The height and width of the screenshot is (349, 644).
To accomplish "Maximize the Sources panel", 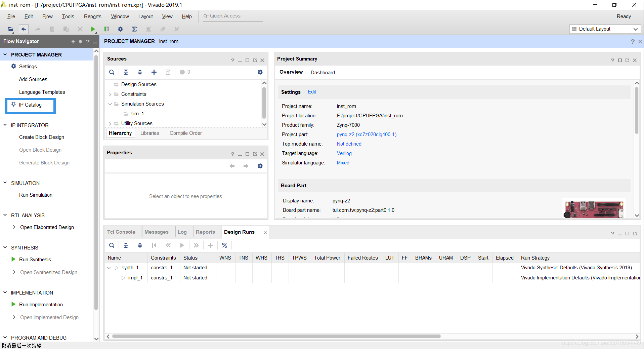I will pos(247,60).
